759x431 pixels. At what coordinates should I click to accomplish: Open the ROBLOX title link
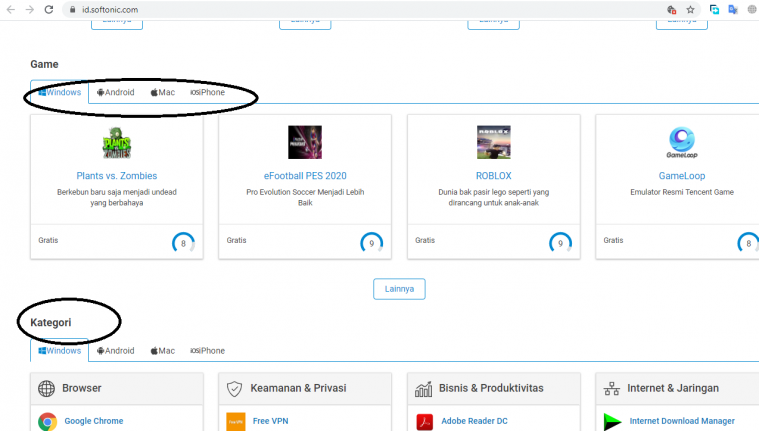click(493, 176)
